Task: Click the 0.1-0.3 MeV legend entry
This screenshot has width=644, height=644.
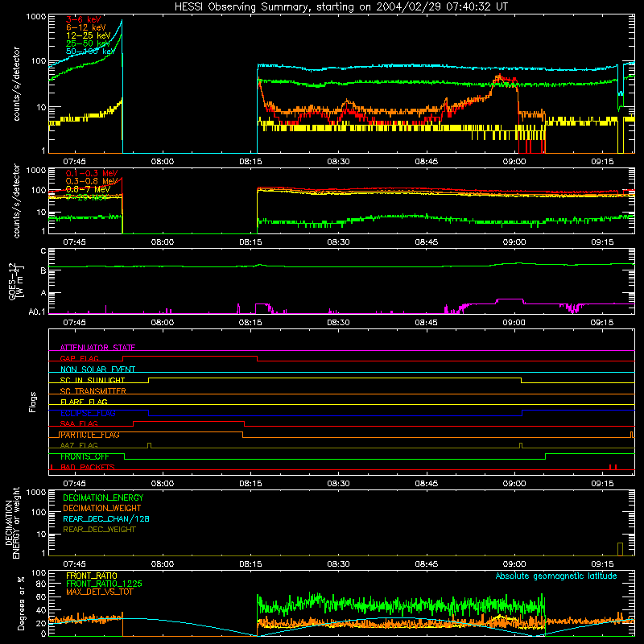Action: click(x=92, y=173)
